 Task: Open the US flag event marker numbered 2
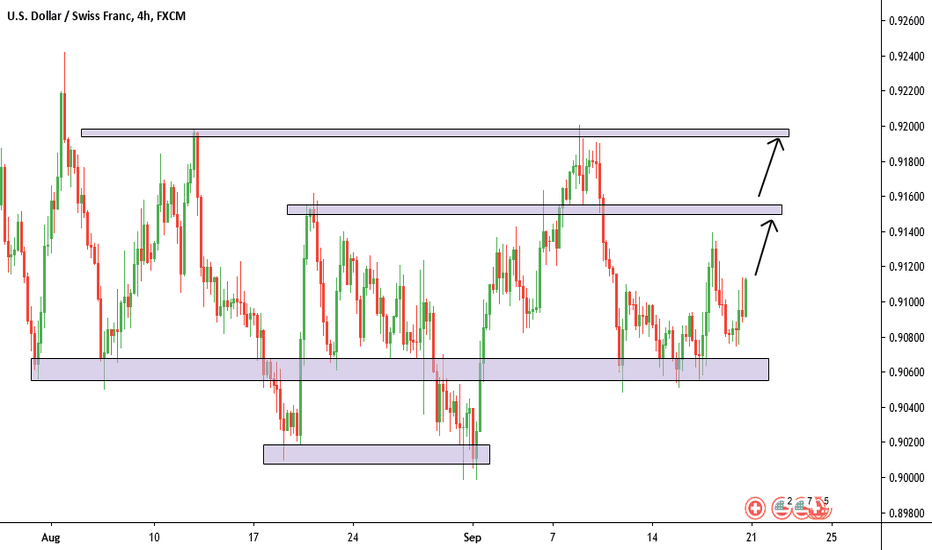[x=781, y=508]
